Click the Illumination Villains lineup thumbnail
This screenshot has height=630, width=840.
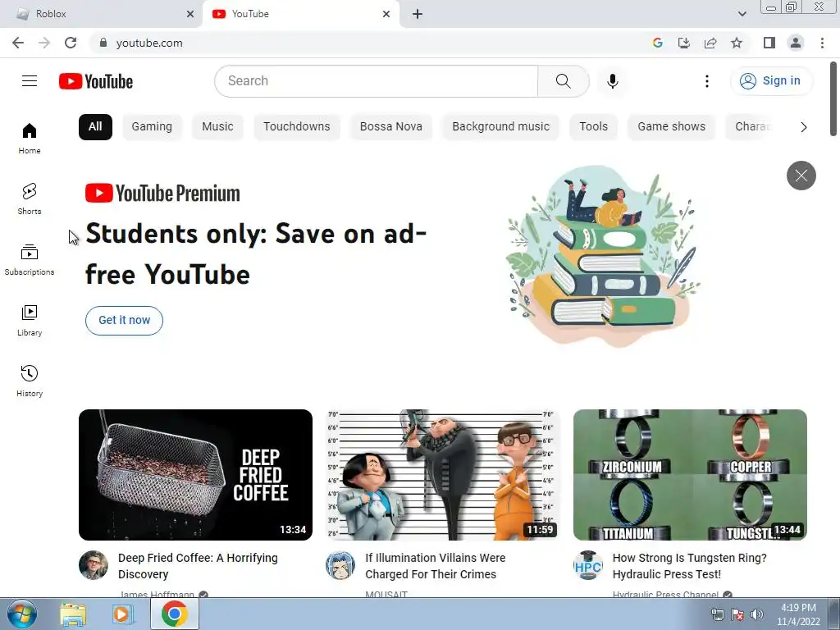point(442,475)
